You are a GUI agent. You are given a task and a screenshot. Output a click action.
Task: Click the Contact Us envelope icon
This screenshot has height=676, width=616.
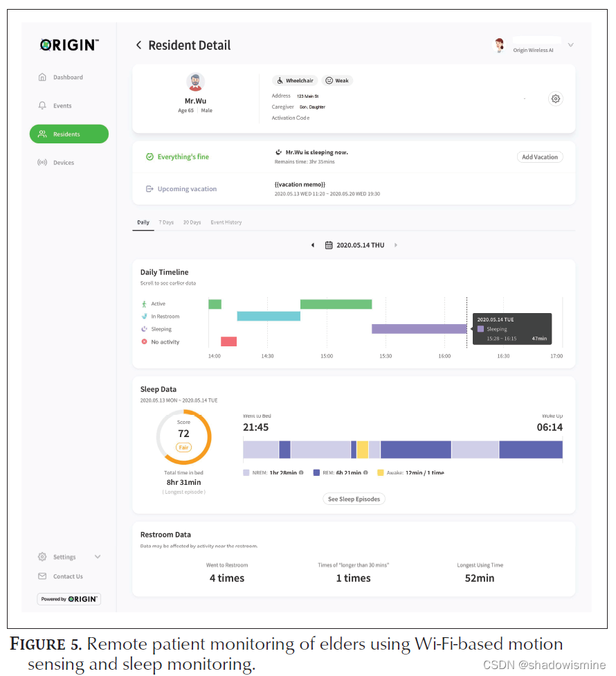pyautogui.click(x=42, y=576)
